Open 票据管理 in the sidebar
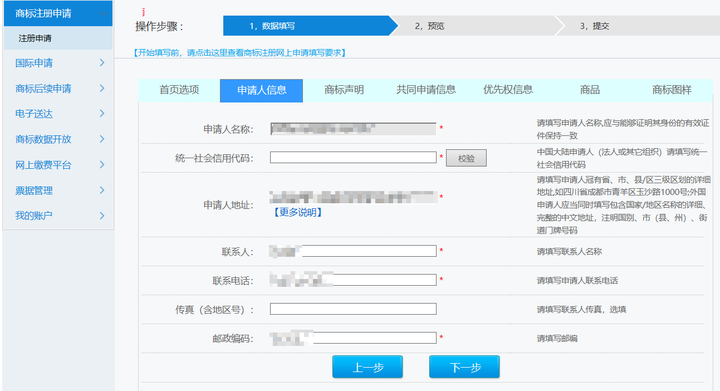The image size is (720, 391). tap(34, 190)
